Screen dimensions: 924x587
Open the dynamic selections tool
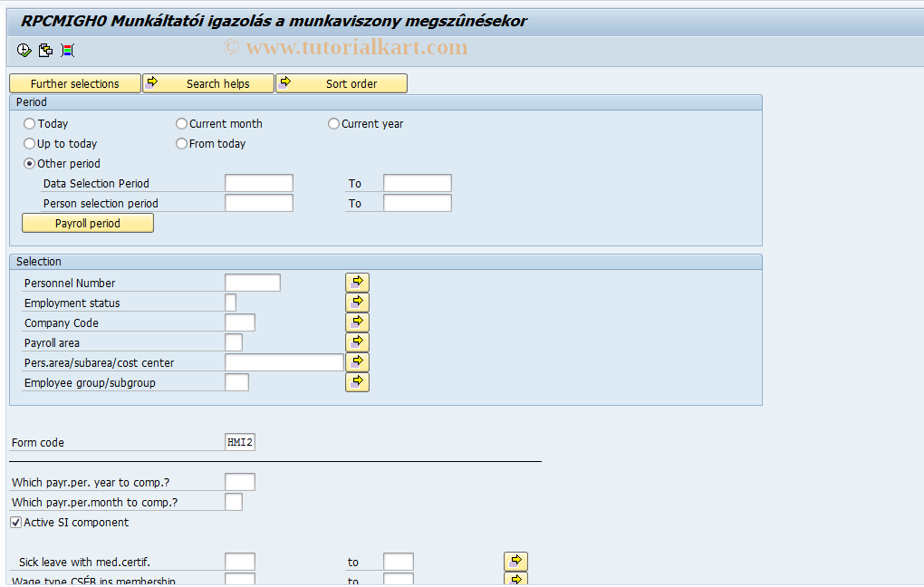[x=66, y=50]
